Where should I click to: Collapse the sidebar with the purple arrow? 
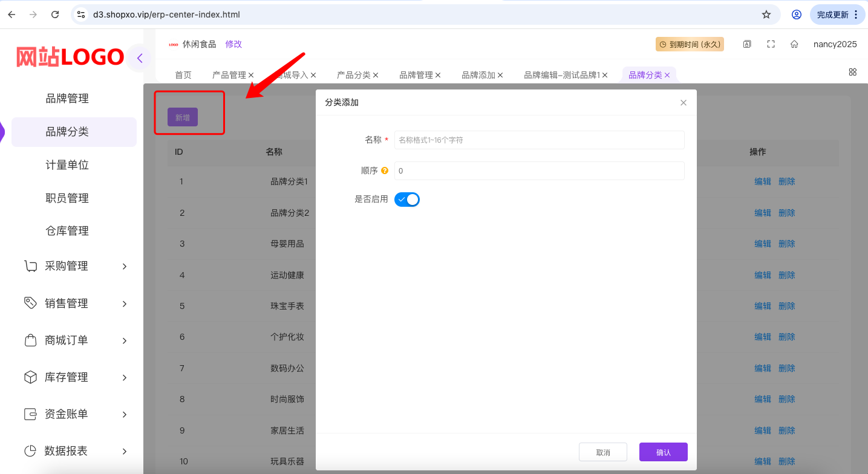point(140,58)
